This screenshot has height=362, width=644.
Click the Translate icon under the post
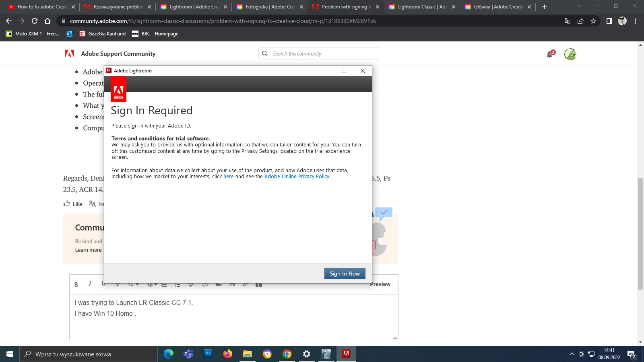pyautogui.click(x=92, y=204)
